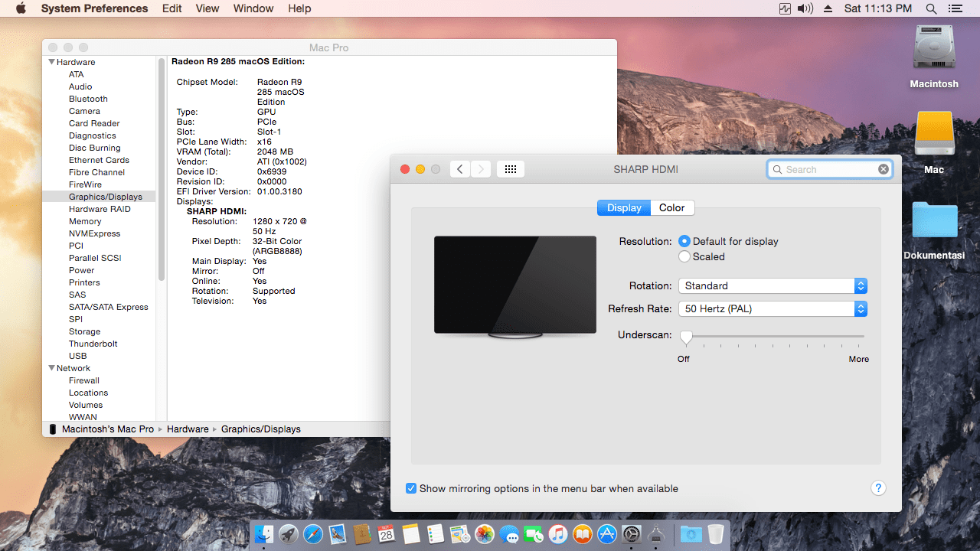This screenshot has width=980, height=551.
Task: Open the Dock's blue folder stack
Action: (691, 534)
